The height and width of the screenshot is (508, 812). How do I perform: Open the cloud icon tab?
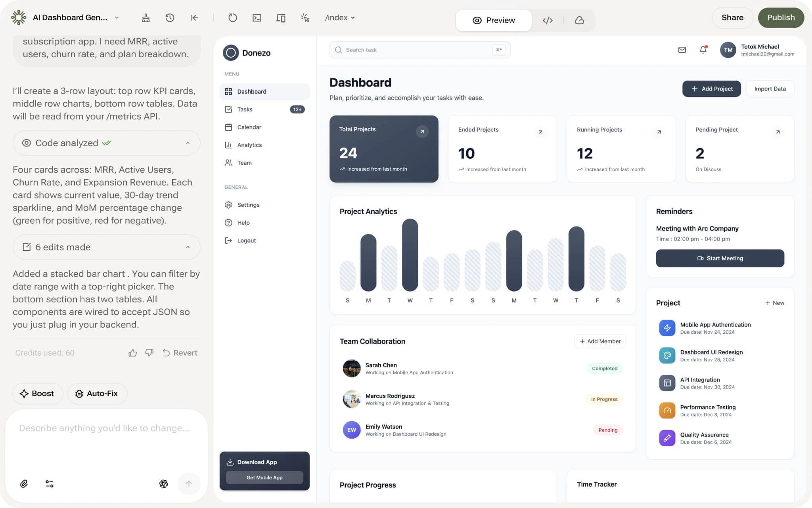(579, 20)
